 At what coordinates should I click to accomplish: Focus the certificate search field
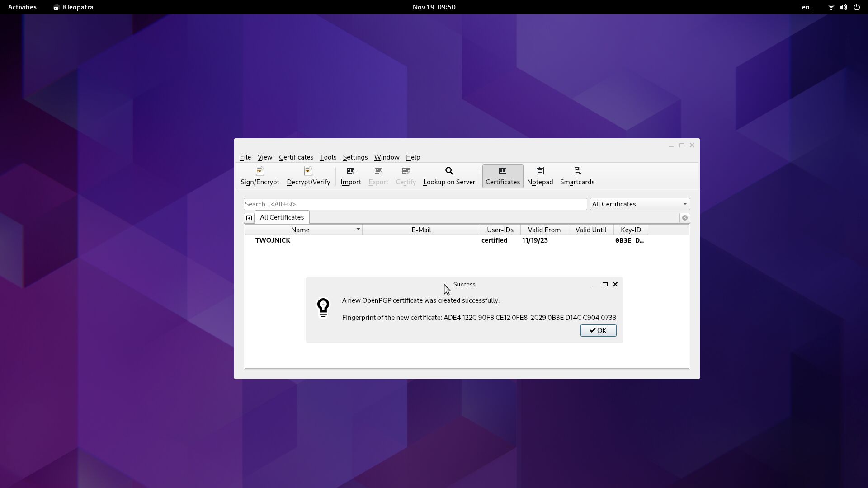(x=415, y=204)
